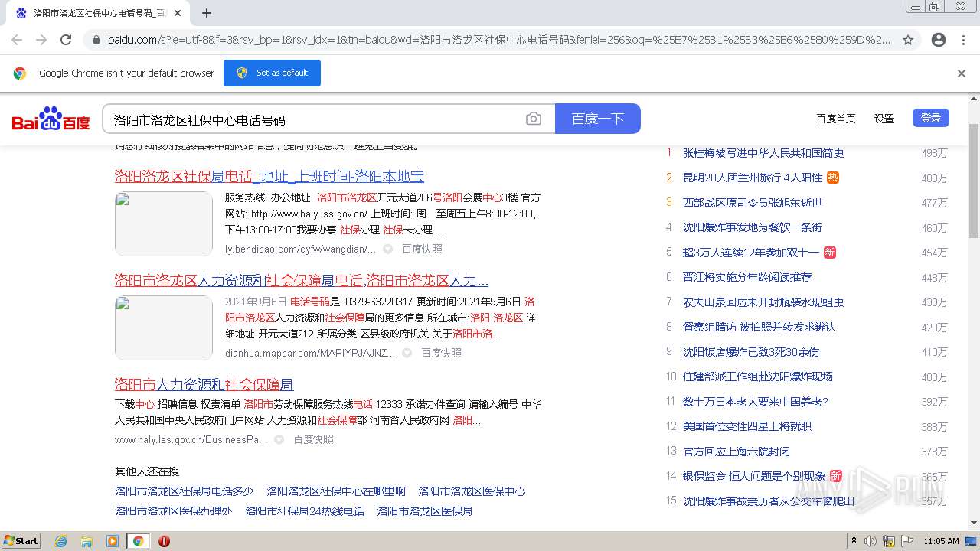The image size is (980, 551).
Task: Click the Action Center flag tray icon
Action: (x=907, y=541)
